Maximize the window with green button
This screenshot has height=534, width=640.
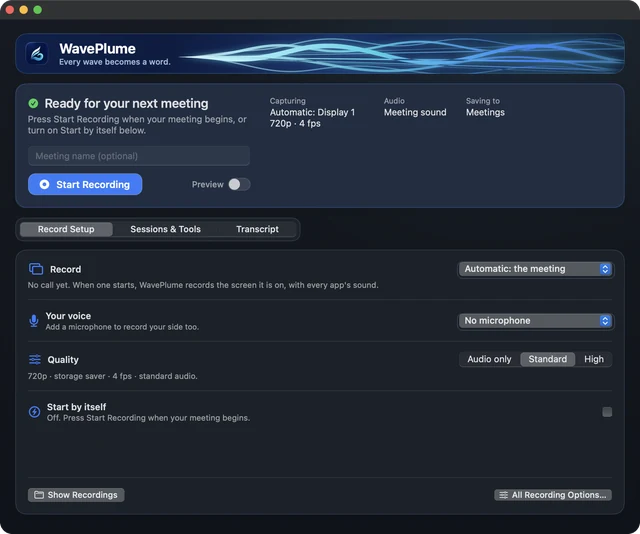pos(38,10)
